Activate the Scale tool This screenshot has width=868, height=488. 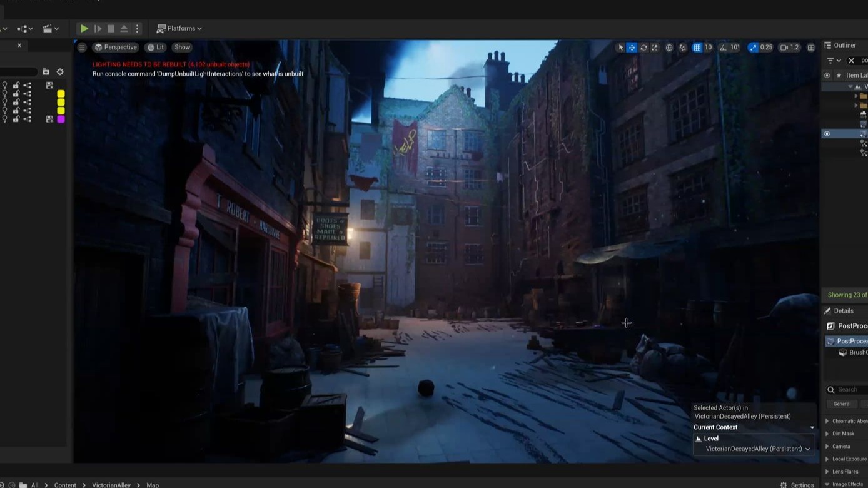[x=655, y=48]
